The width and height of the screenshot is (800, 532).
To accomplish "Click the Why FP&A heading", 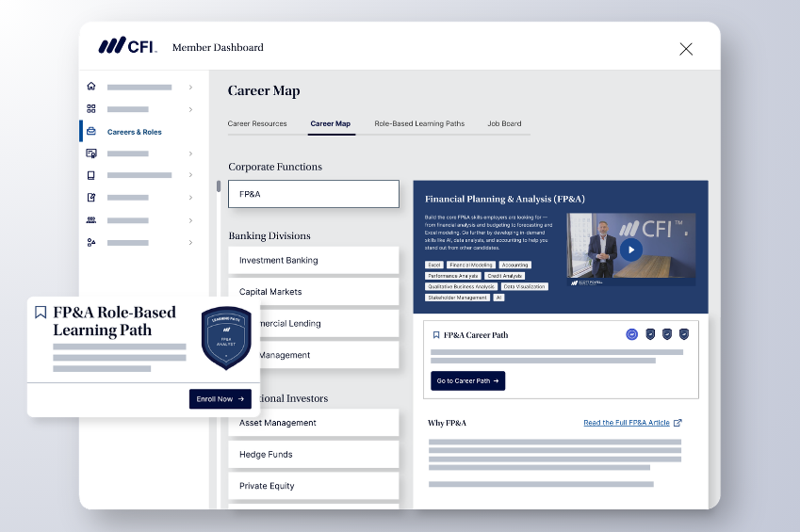I will pos(447,423).
